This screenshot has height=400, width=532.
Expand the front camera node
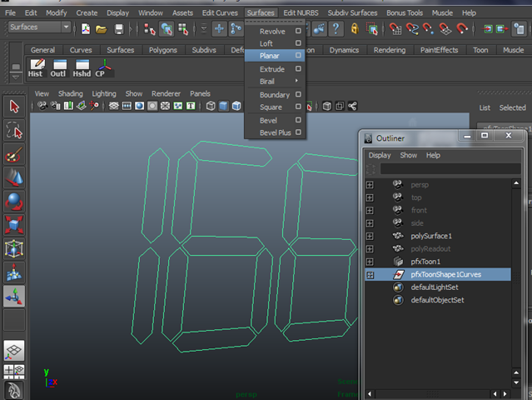click(x=370, y=211)
